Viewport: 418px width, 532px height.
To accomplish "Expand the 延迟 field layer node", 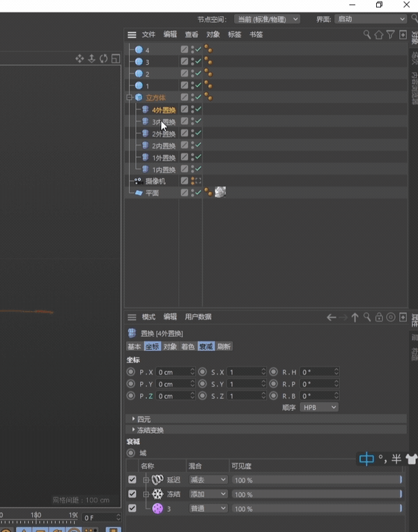I will 146,480.
